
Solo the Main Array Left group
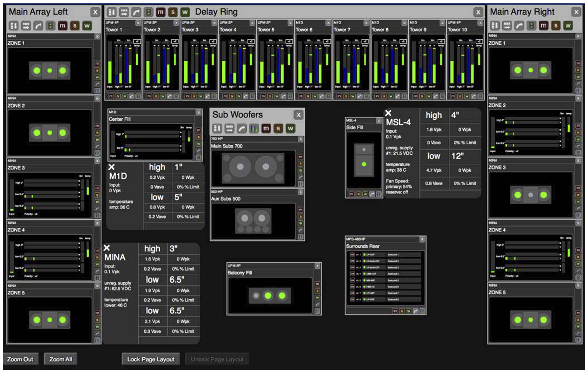click(75, 26)
